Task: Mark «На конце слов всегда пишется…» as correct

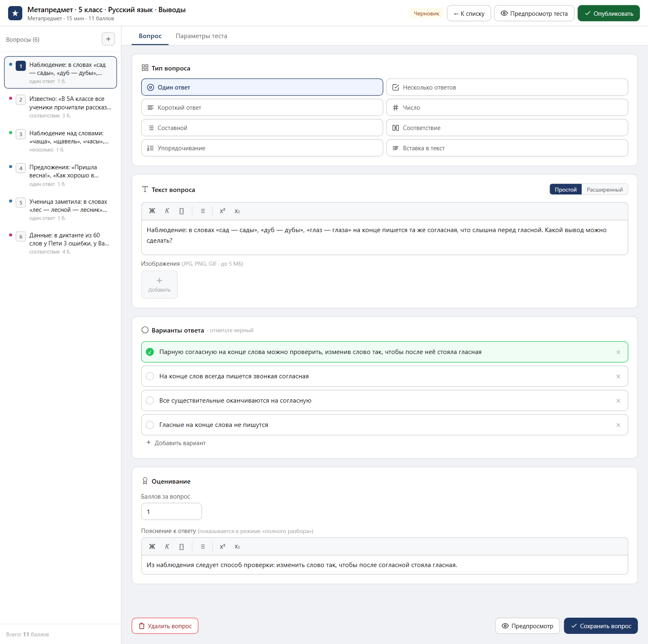Action: pyautogui.click(x=150, y=376)
